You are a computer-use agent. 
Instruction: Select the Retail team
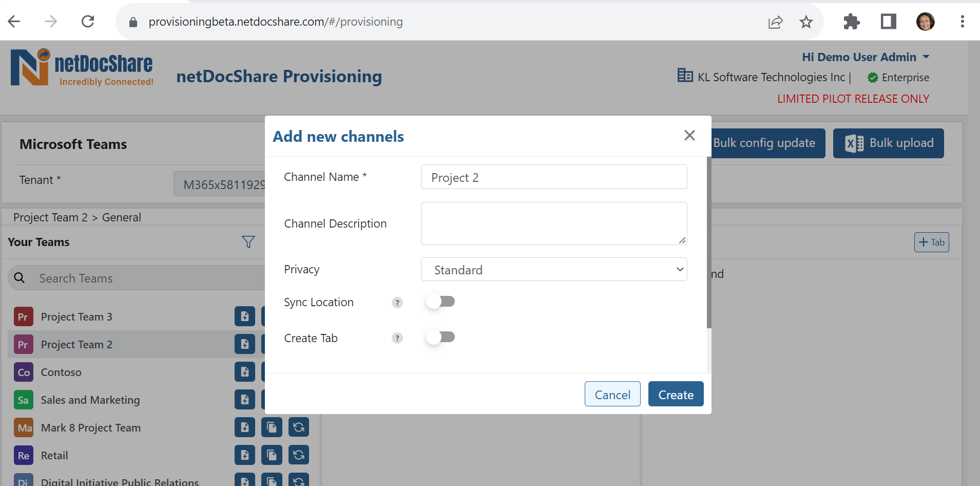54,456
